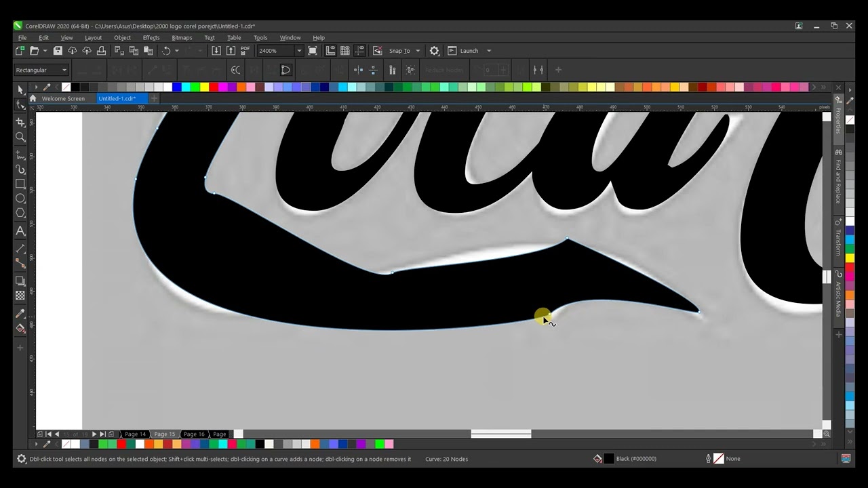Select the Artistic Media tool
868x488 pixels.
pyautogui.click(x=20, y=169)
